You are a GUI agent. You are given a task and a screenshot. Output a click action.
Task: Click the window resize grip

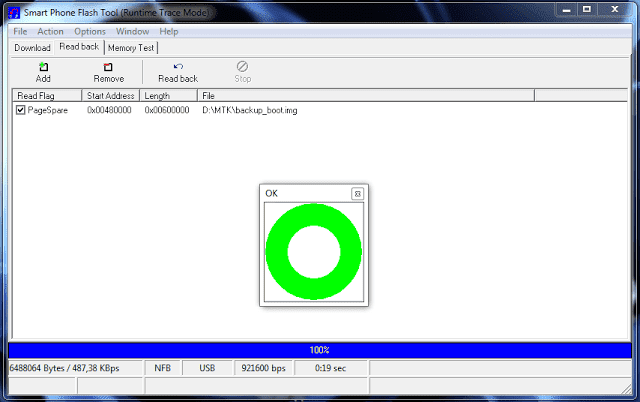626,389
